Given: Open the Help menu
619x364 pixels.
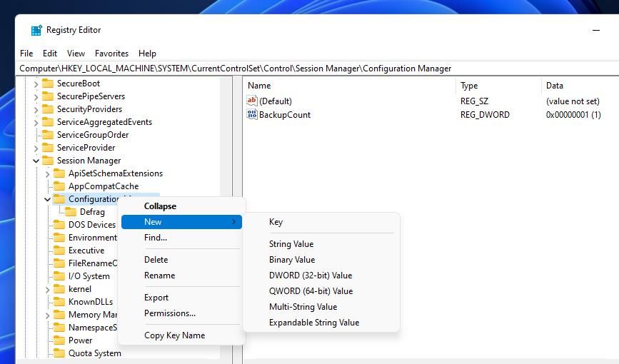Looking at the screenshot, I should (147, 54).
